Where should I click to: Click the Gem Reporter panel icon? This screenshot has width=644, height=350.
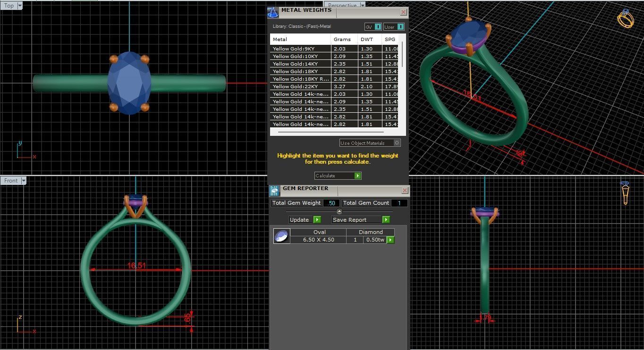(274, 191)
